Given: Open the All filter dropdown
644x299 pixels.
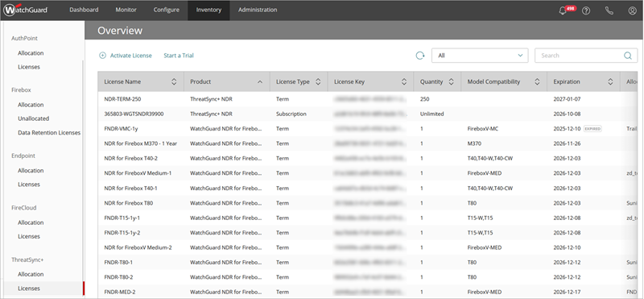Looking at the screenshot, I should click(480, 56).
